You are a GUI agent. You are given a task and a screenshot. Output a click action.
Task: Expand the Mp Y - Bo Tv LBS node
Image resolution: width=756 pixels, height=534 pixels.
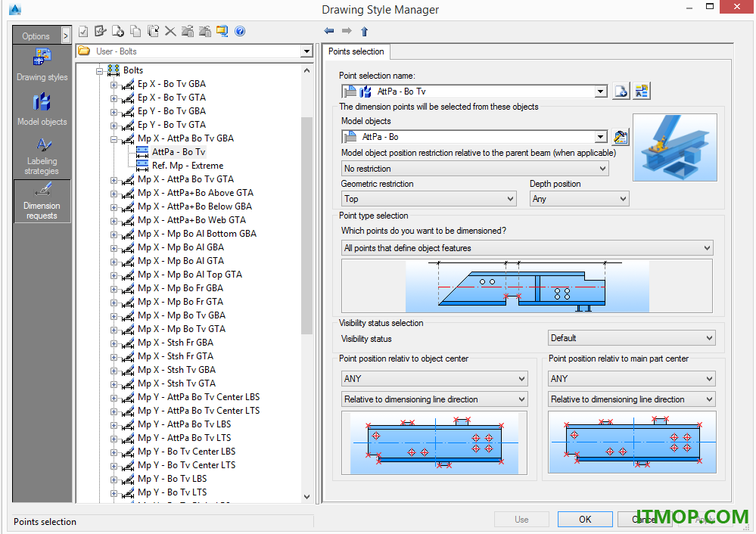click(x=114, y=480)
